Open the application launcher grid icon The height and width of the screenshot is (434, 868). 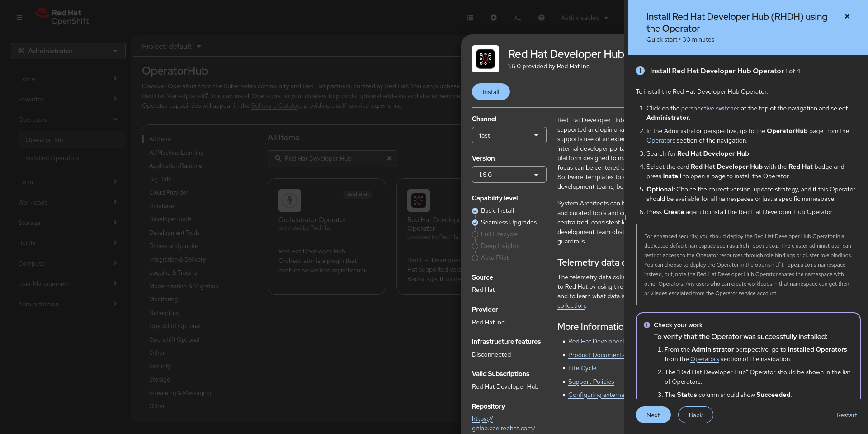[470, 18]
